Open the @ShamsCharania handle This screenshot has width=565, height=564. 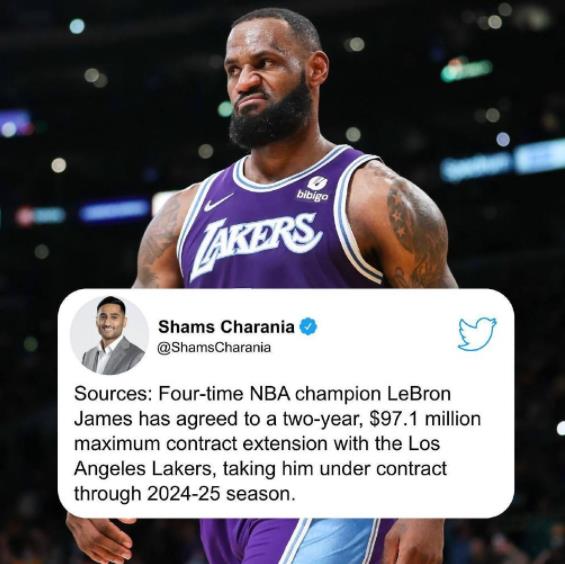pos(214,347)
